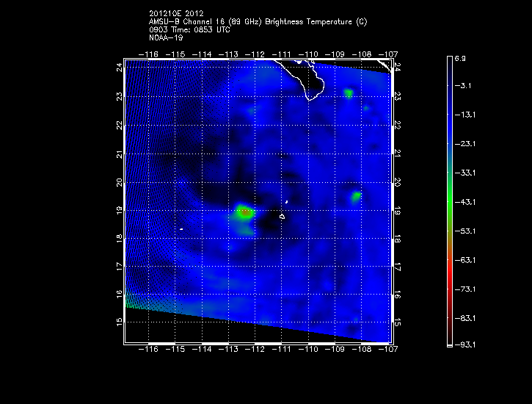Click the green spot south of Baja peninsula
This screenshot has height=404, width=532.
(x=348, y=93)
